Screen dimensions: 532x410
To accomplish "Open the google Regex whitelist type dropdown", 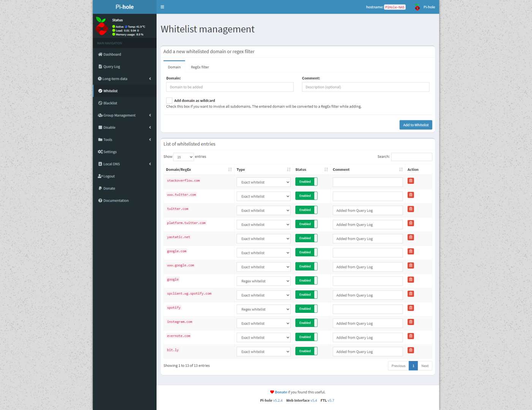I will click(264, 281).
